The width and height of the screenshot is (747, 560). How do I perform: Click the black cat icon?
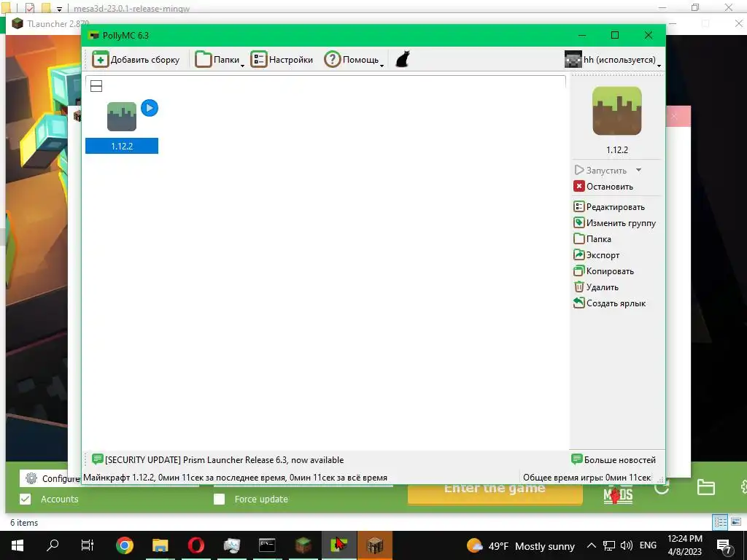[403, 60]
